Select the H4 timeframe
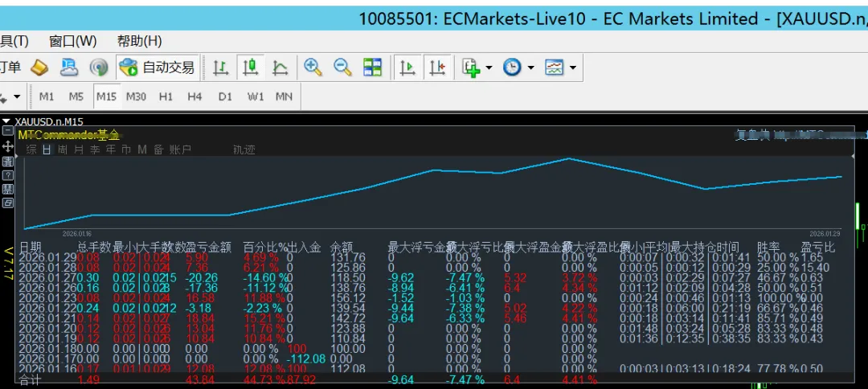 click(x=194, y=96)
